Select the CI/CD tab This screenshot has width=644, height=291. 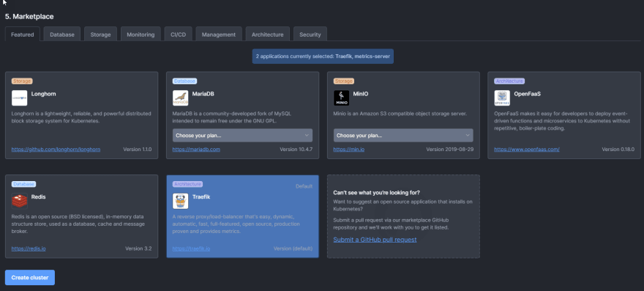tap(179, 34)
